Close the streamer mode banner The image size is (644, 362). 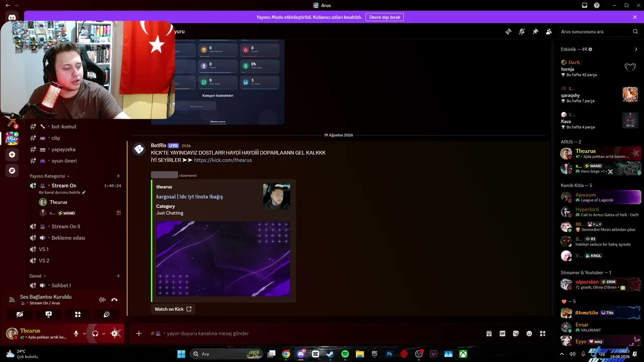pos(635,17)
